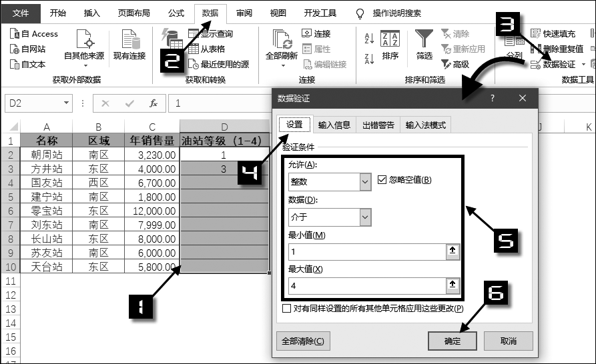This screenshot has height=364, width=596.
Task: Click the 自网站 import icon
Action: [x=15, y=49]
